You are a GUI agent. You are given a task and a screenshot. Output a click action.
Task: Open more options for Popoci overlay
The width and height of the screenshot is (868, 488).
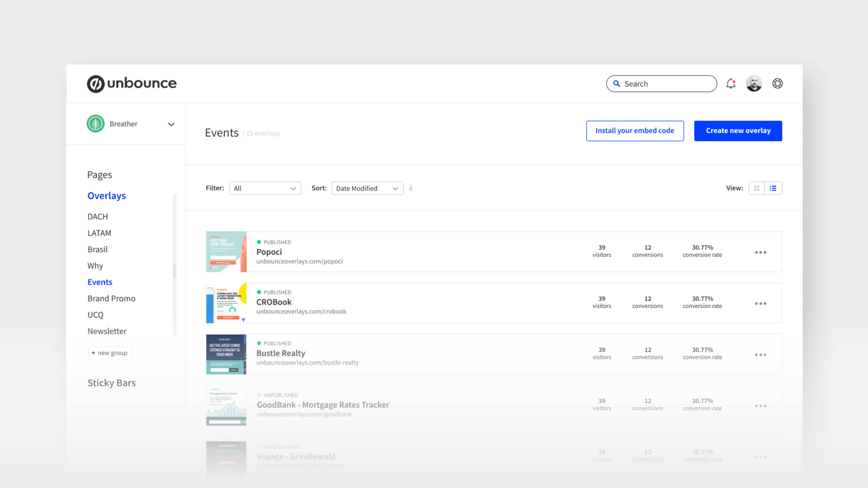761,252
